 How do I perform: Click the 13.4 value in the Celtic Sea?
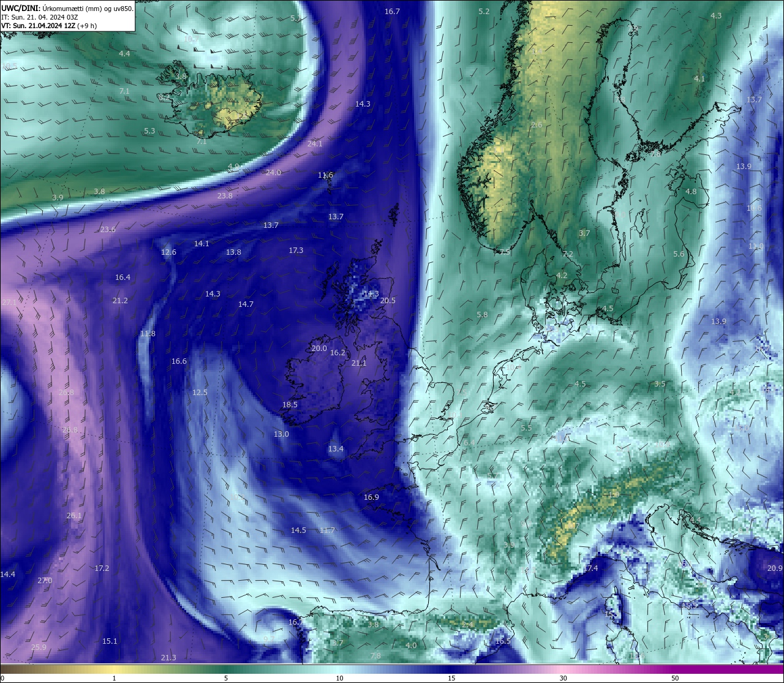(336, 449)
